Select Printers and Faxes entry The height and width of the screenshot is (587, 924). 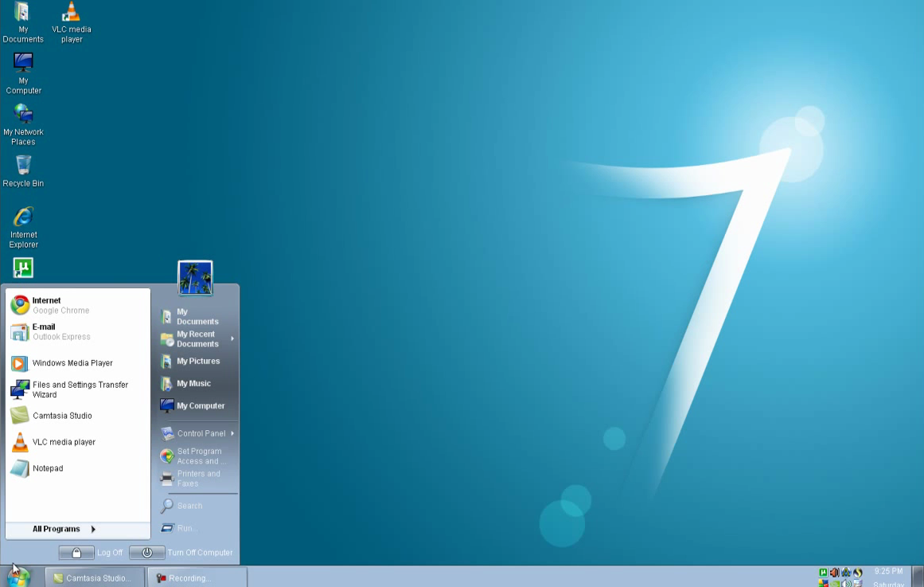(x=197, y=479)
